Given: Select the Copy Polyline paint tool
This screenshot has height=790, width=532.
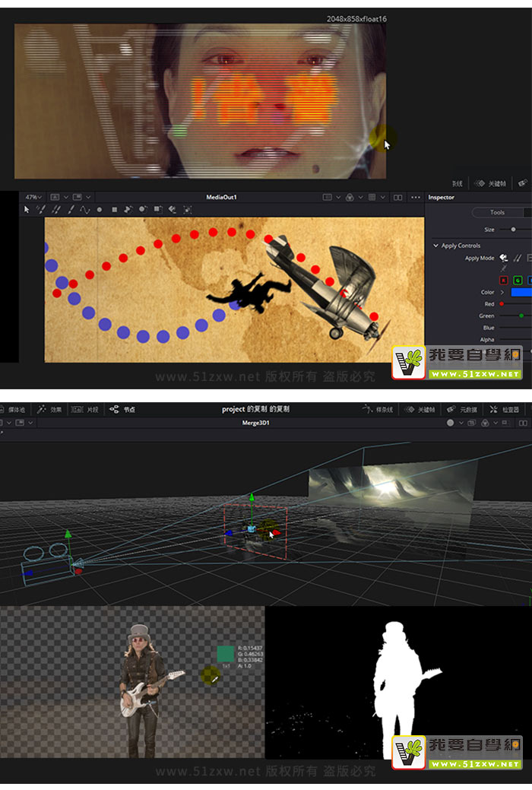Looking at the screenshot, I should click(x=128, y=210).
